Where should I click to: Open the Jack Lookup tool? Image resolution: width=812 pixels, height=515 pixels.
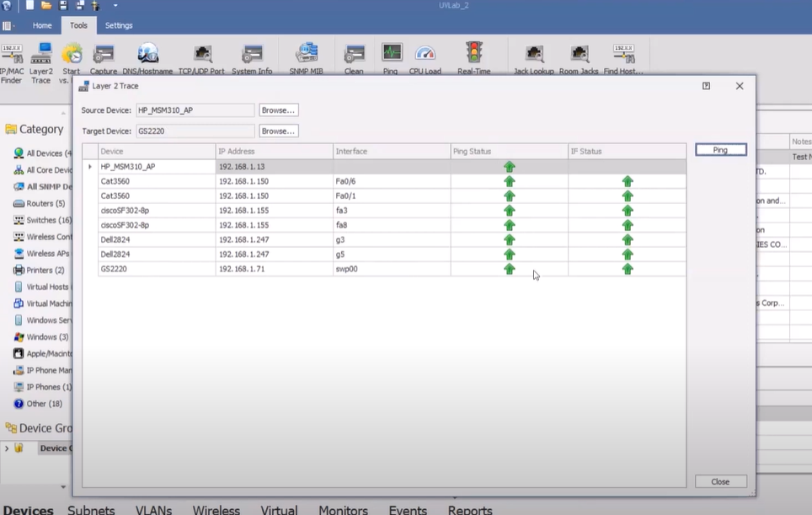point(534,60)
